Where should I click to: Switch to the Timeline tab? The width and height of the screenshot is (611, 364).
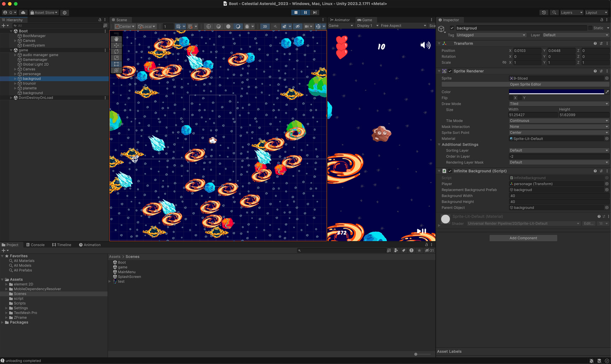(x=62, y=245)
